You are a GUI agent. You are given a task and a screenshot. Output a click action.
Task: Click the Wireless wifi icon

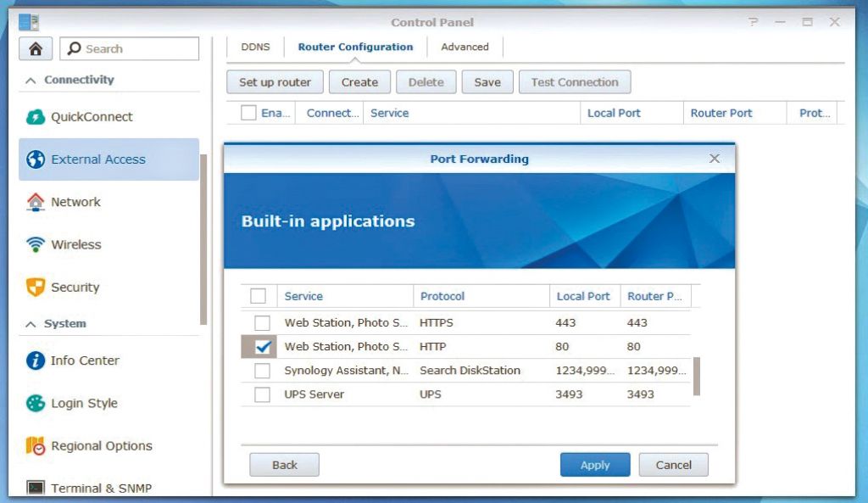(x=36, y=244)
